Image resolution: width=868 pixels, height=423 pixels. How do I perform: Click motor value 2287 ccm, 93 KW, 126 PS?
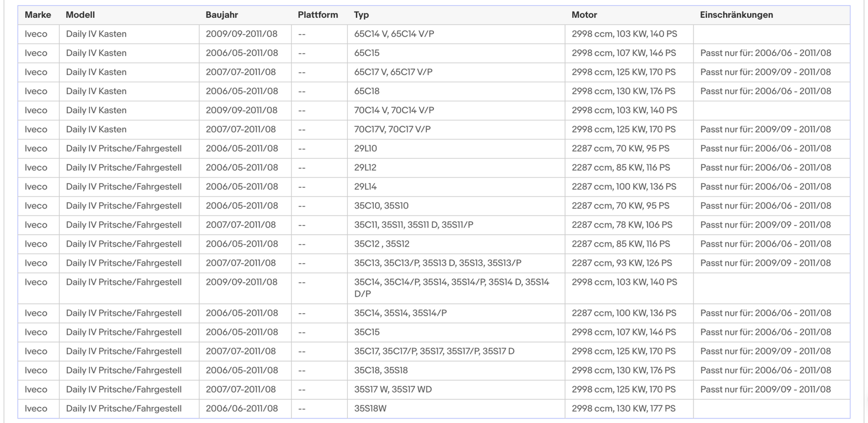[x=622, y=263]
